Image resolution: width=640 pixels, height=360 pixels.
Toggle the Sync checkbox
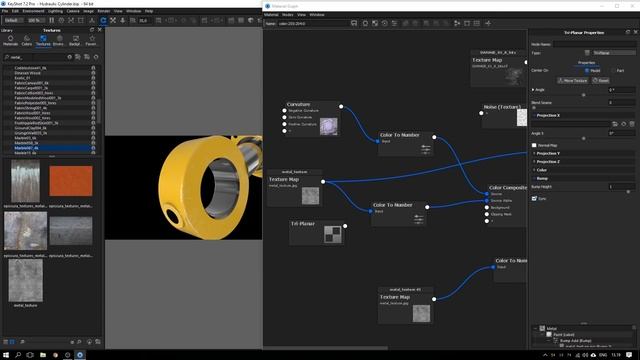[534, 198]
